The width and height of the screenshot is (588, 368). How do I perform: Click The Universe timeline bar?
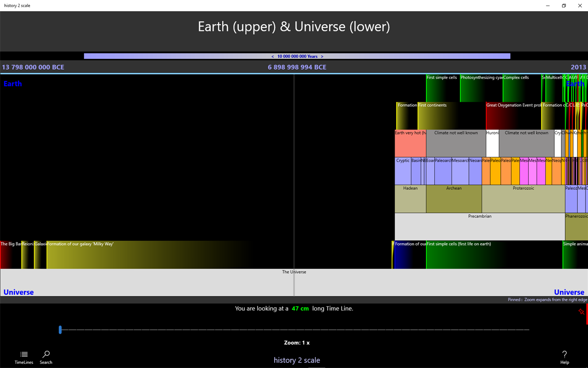[294, 282]
